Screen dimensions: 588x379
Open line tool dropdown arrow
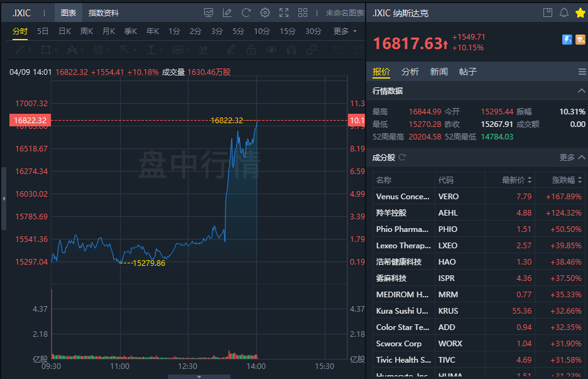pyautogui.click(x=30, y=50)
